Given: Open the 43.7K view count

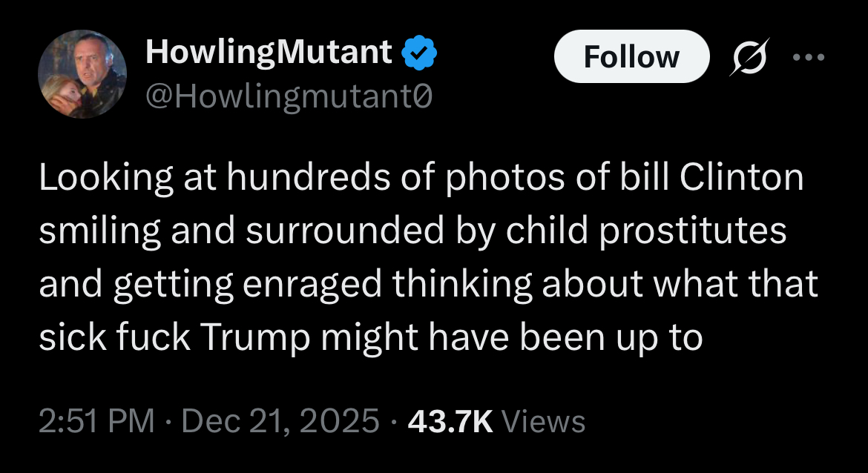Looking at the screenshot, I should (x=450, y=421).
